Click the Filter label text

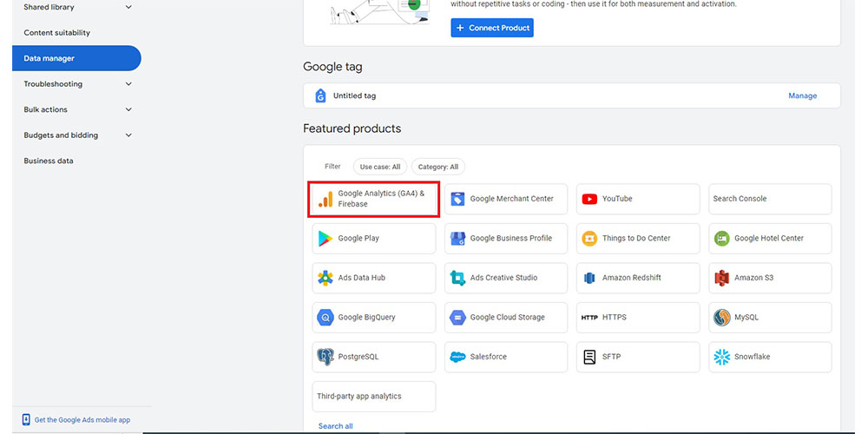tap(332, 166)
